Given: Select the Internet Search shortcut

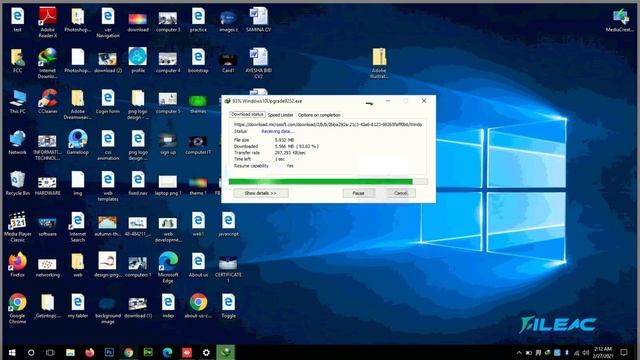Looking at the screenshot, I should pyautogui.click(x=78, y=227).
